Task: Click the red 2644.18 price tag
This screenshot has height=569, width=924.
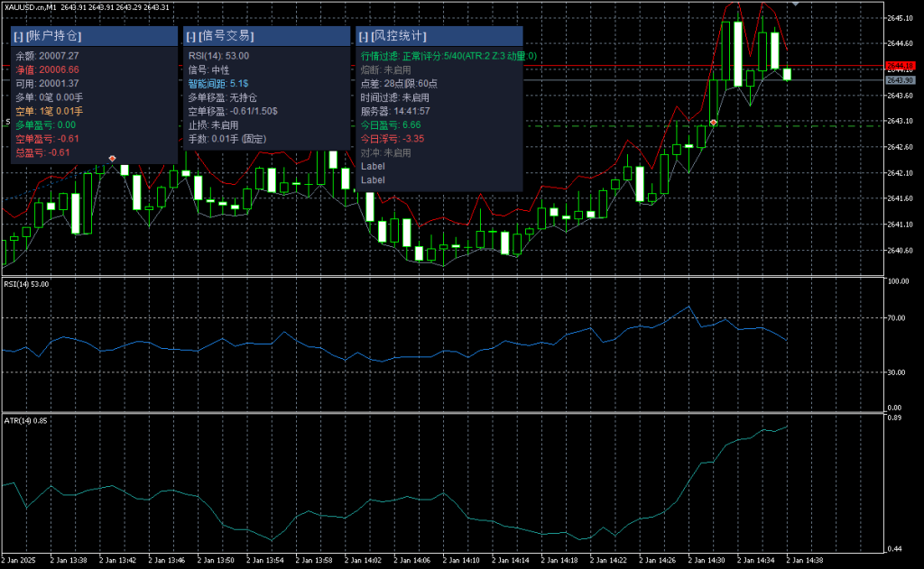Action: (900, 66)
